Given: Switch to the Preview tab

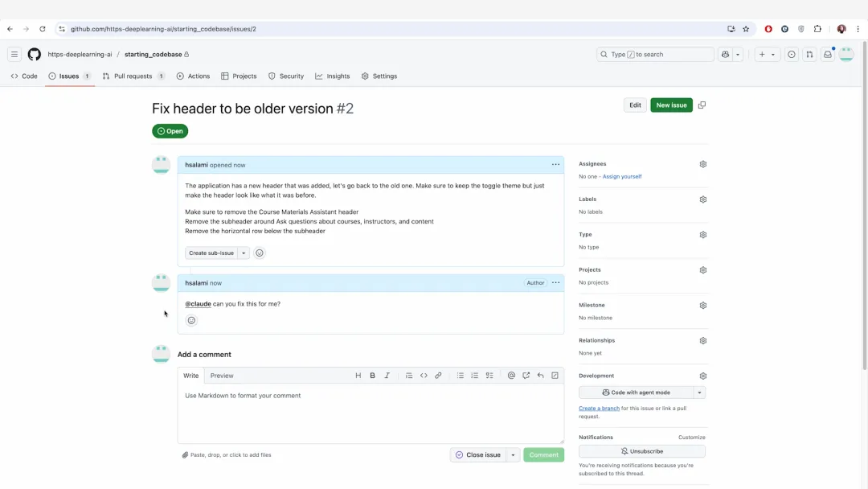Looking at the screenshot, I should pos(222,375).
